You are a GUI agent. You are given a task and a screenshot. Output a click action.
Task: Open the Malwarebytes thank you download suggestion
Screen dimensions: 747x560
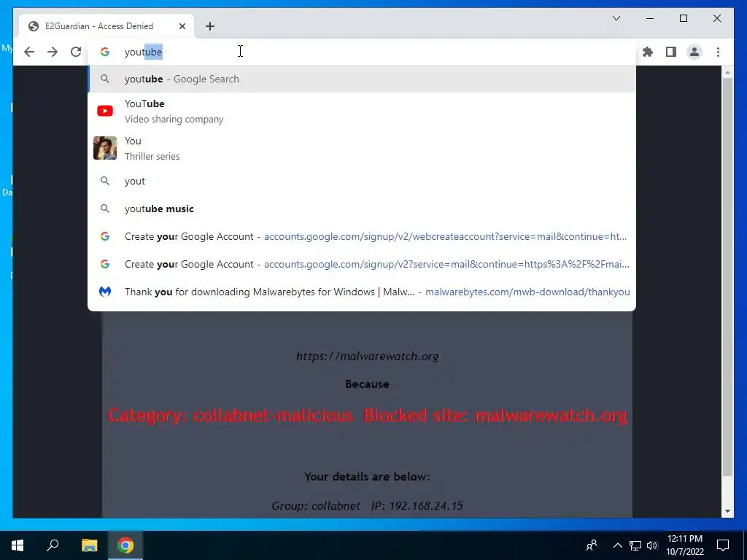(x=362, y=292)
